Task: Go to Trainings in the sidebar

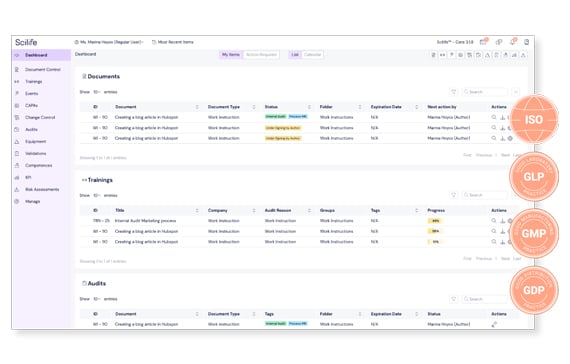Action: tap(33, 81)
